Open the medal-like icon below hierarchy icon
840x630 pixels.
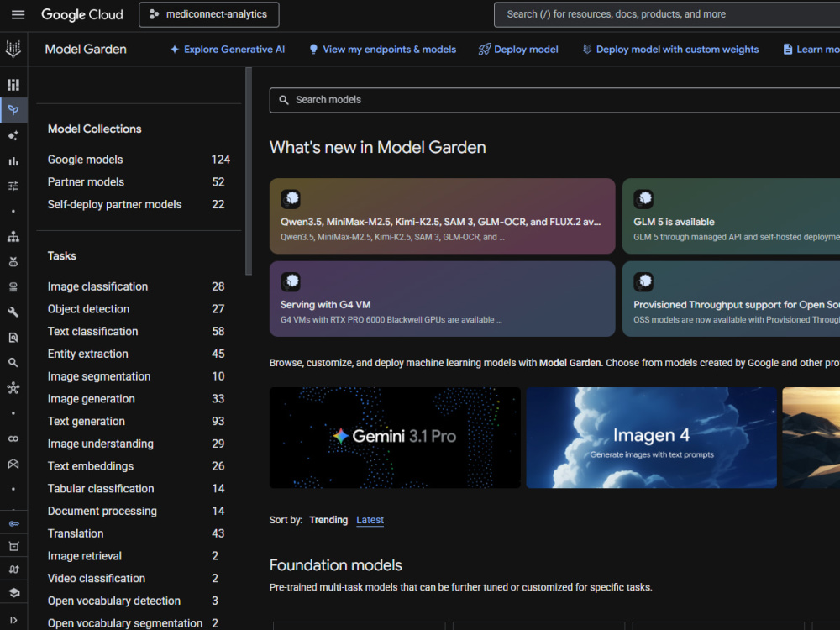pyautogui.click(x=13, y=261)
